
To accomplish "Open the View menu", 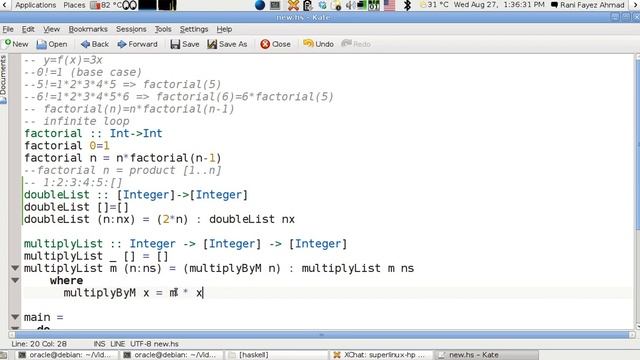I will (51, 29).
